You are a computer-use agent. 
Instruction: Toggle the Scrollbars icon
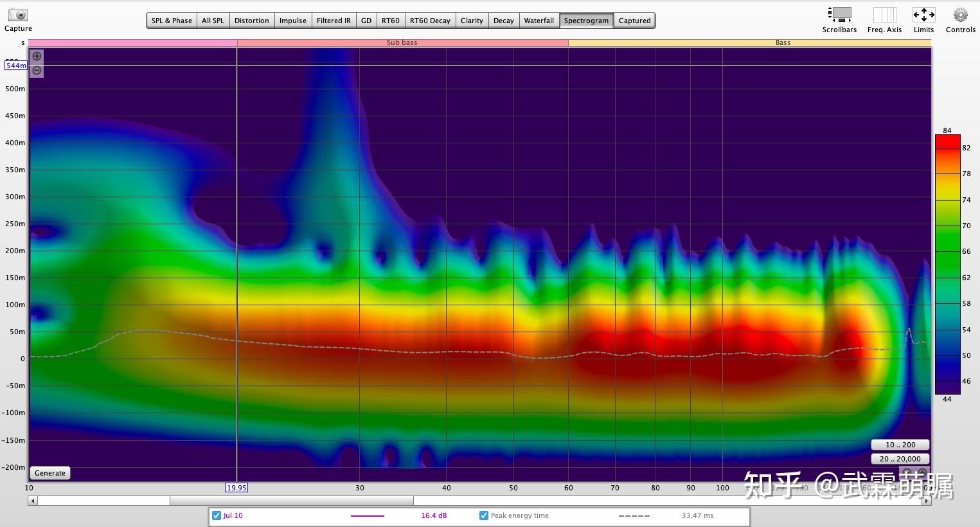point(839,14)
